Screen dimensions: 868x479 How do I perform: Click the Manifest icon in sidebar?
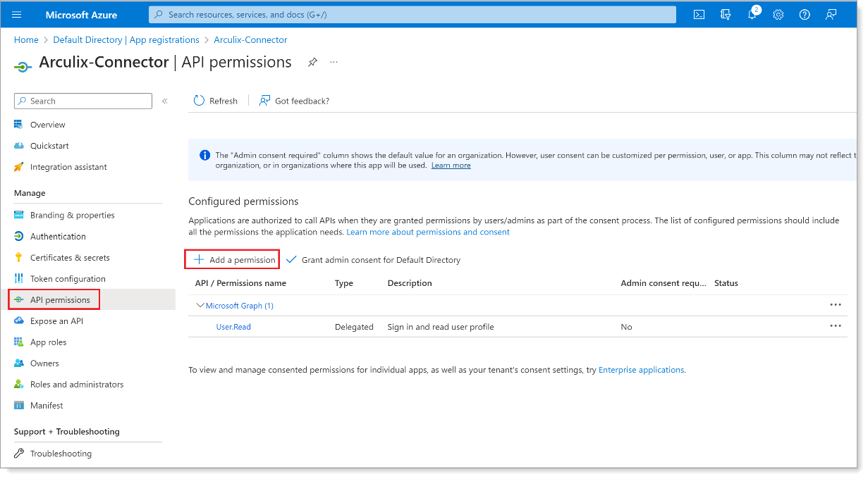[x=18, y=406]
